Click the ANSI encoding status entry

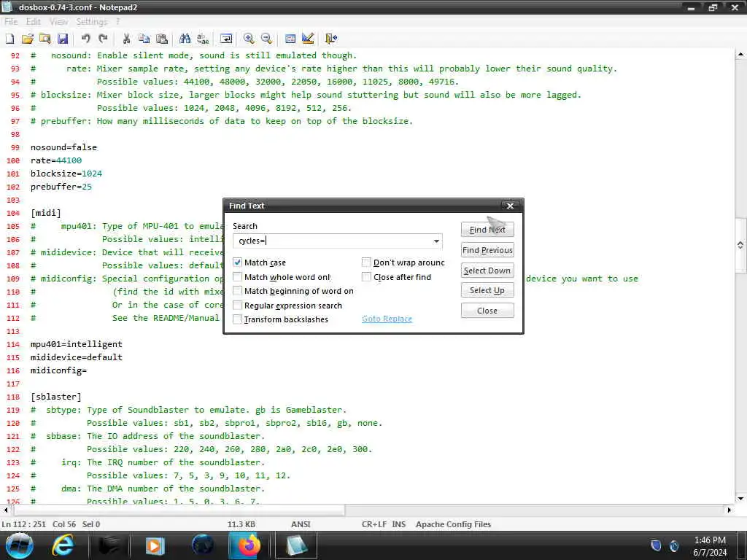[x=301, y=524]
